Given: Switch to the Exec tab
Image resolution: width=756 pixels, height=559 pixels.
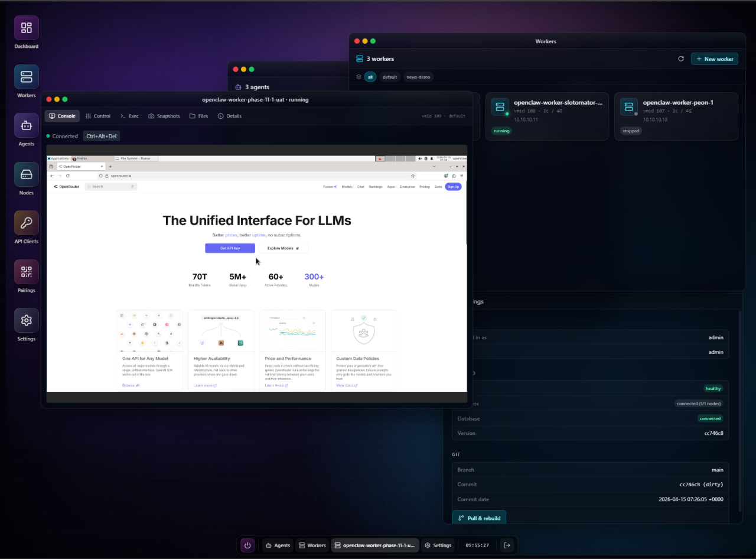Looking at the screenshot, I should (x=129, y=116).
